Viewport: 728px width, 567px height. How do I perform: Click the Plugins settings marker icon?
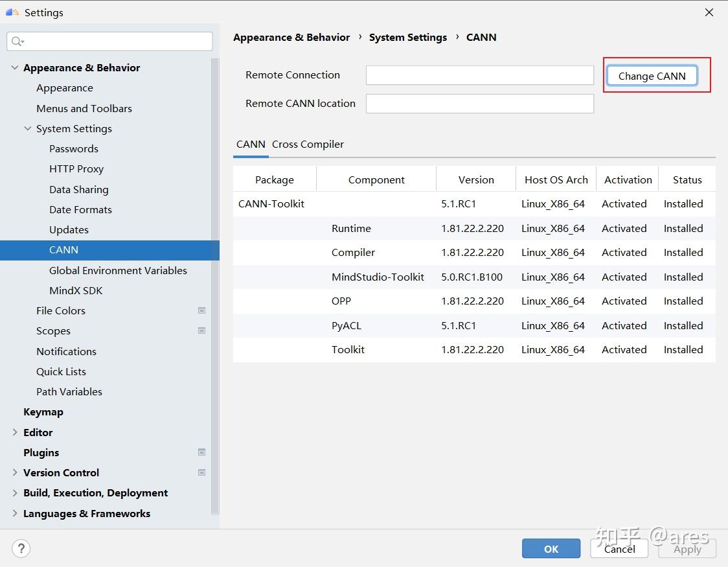tap(201, 452)
